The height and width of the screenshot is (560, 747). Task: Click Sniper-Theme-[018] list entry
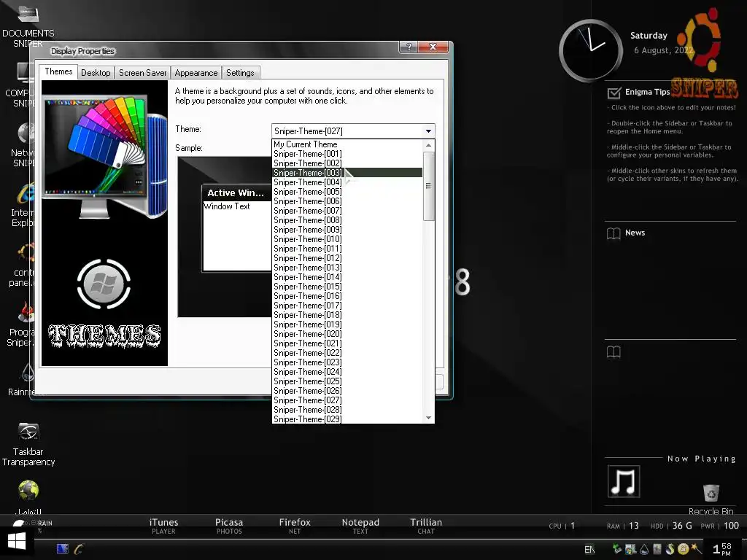(347, 315)
